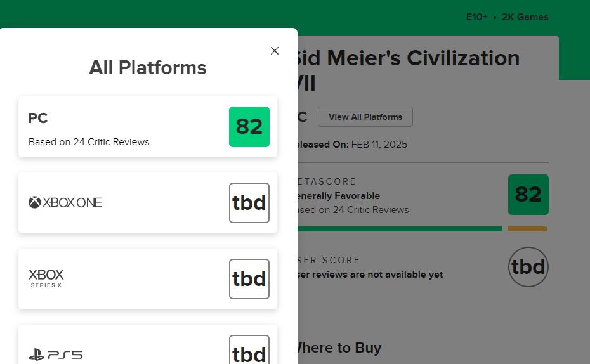Open the Xbox One tbd score badge
Viewport: 590px width, 364px height.
pyautogui.click(x=249, y=203)
